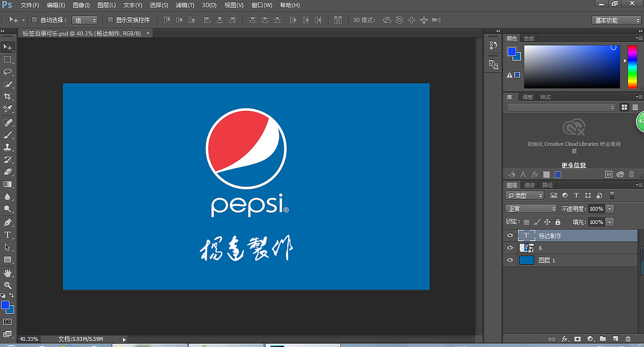Open 自动选择 组 dropdown
This screenshot has width=644, height=347.
click(85, 20)
